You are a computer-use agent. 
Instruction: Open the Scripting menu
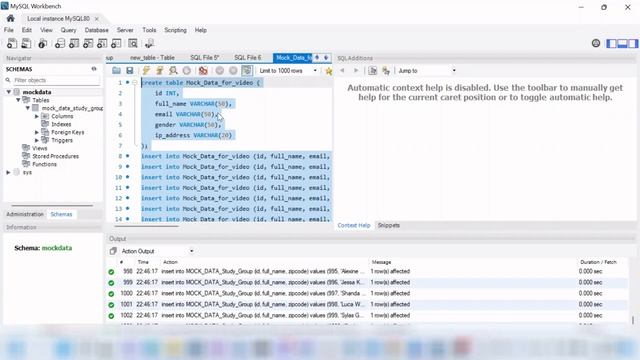(175, 30)
